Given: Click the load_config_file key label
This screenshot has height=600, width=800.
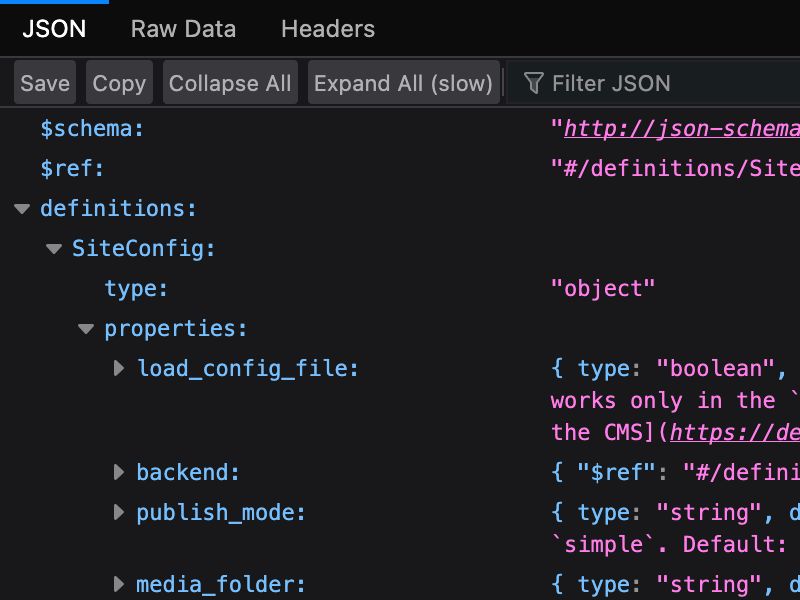Looking at the screenshot, I should pos(248,368).
